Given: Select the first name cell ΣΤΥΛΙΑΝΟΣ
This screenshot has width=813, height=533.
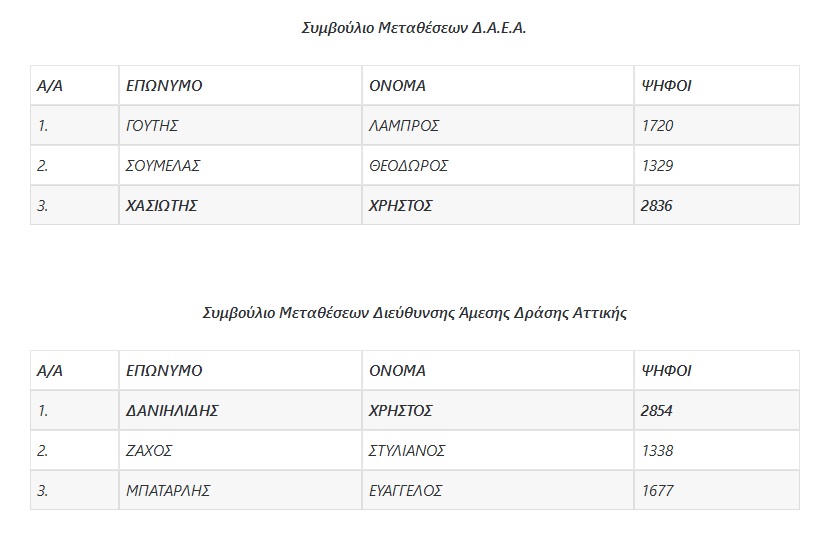Looking at the screenshot, I should pyautogui.click(x=407, y=451).
